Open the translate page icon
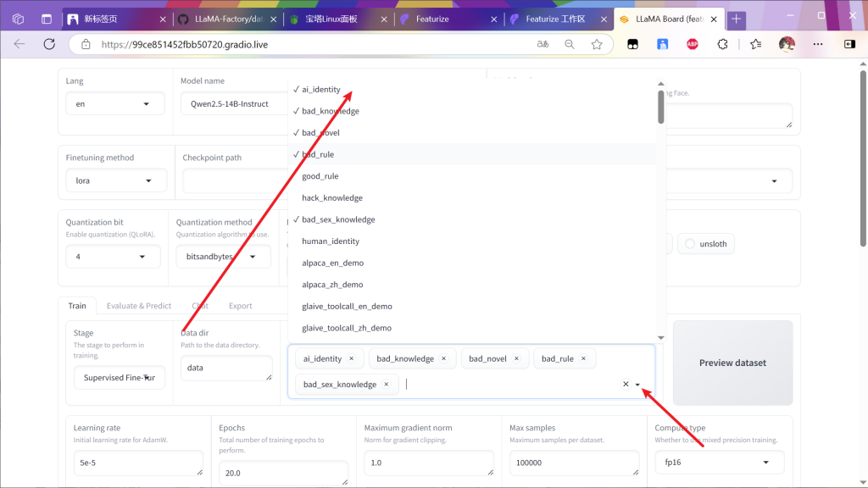 coord(542,44)
